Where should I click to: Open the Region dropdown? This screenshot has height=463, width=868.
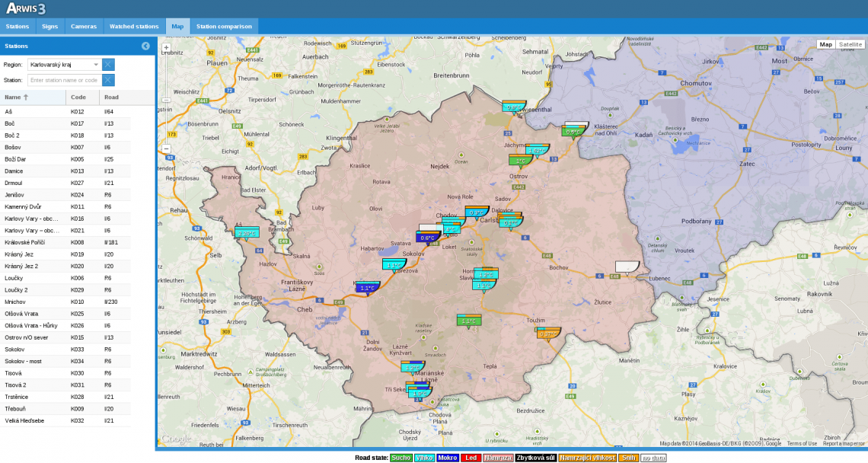[96, 65]
